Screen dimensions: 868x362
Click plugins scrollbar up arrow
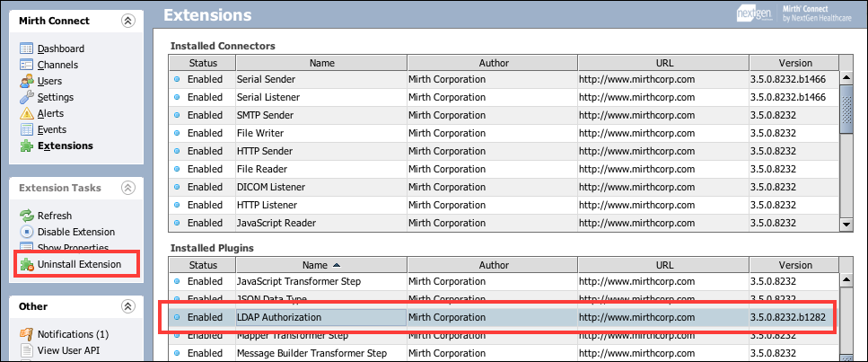(x=846, y=279)
